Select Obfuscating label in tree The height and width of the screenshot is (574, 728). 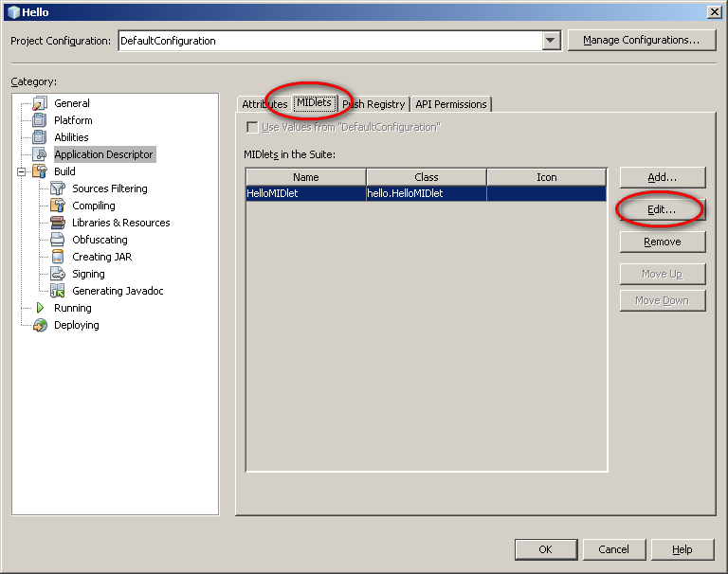pyautogui.click(x=100, y=240)
